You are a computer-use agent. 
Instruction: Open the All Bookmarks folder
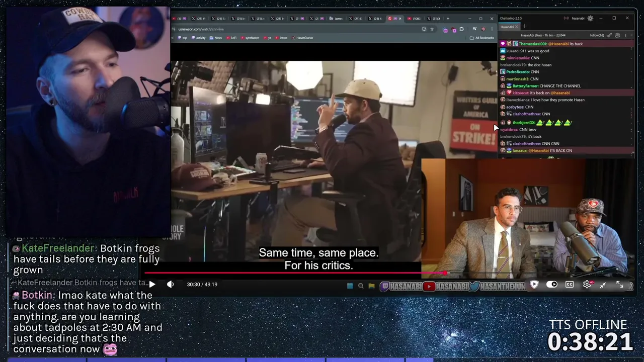click(482, 38)
